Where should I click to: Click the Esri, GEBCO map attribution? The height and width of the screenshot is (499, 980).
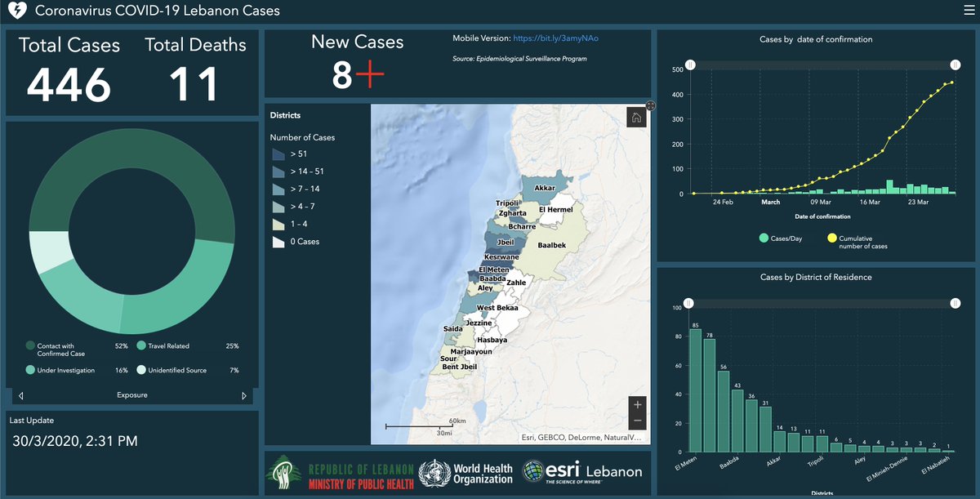tap(582, 438)
